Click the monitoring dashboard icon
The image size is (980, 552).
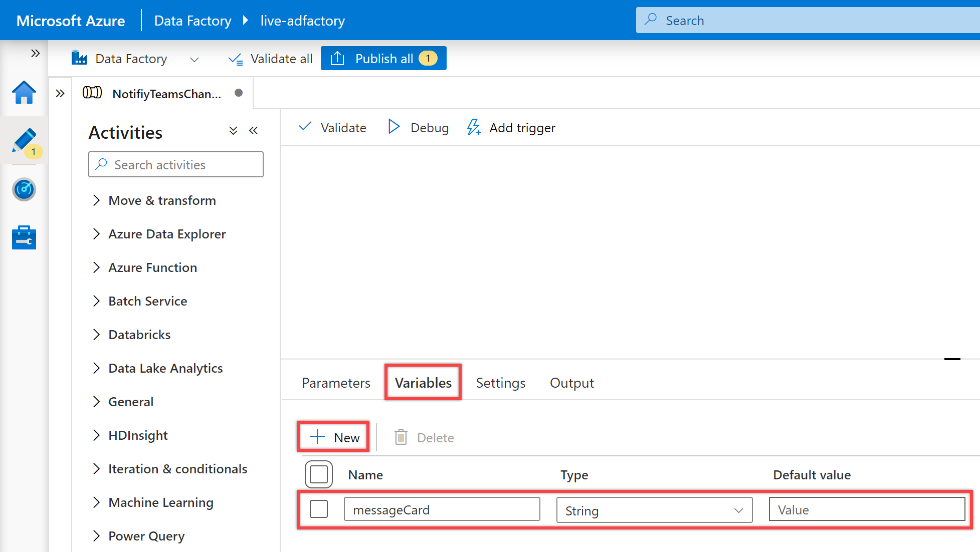pos(24,190)
